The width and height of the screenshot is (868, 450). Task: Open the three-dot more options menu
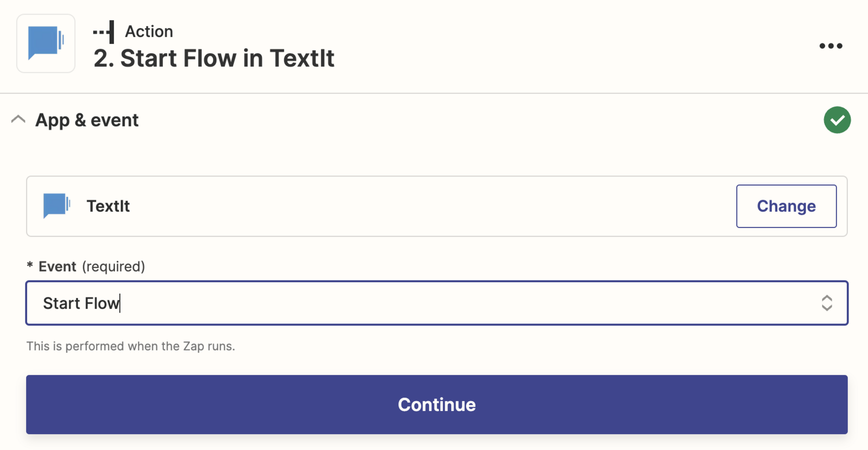(x=831, y=46)
